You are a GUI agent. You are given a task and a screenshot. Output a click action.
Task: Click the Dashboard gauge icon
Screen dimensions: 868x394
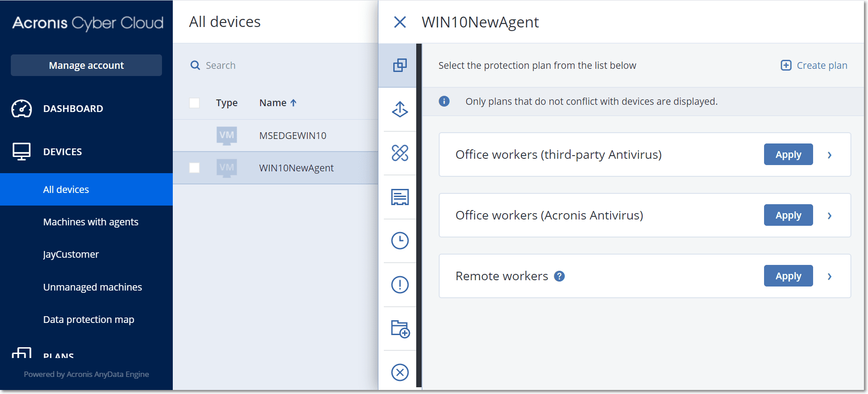(x=22, y=108)
